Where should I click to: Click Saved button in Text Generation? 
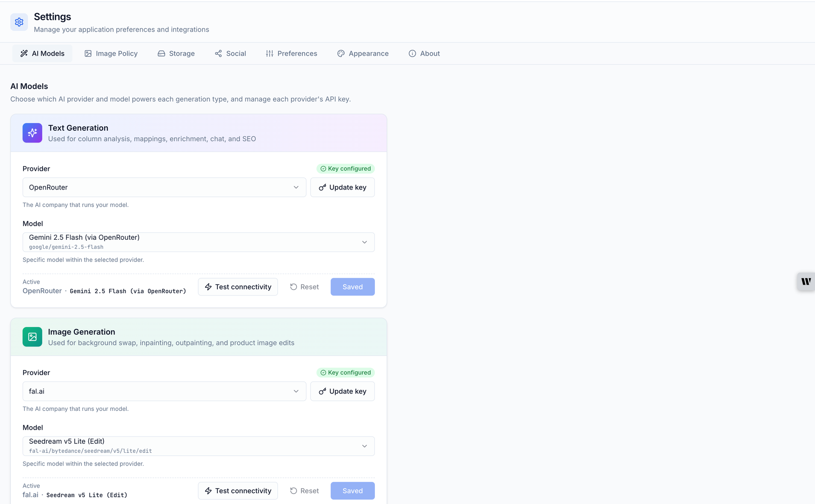pos(353,287)
